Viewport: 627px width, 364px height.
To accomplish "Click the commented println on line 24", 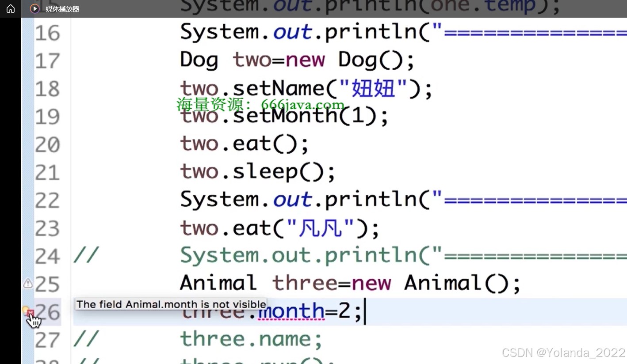I will 403,255.
